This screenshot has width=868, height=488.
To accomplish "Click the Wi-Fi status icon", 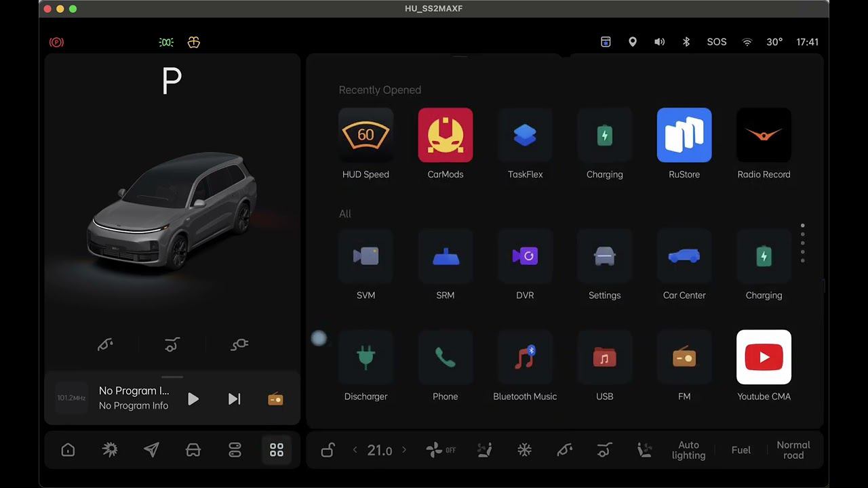I will tap(747, 42).
